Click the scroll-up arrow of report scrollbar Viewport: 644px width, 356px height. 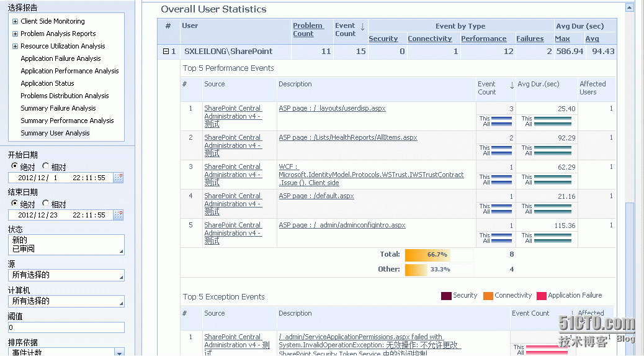[x=629, y=8]
